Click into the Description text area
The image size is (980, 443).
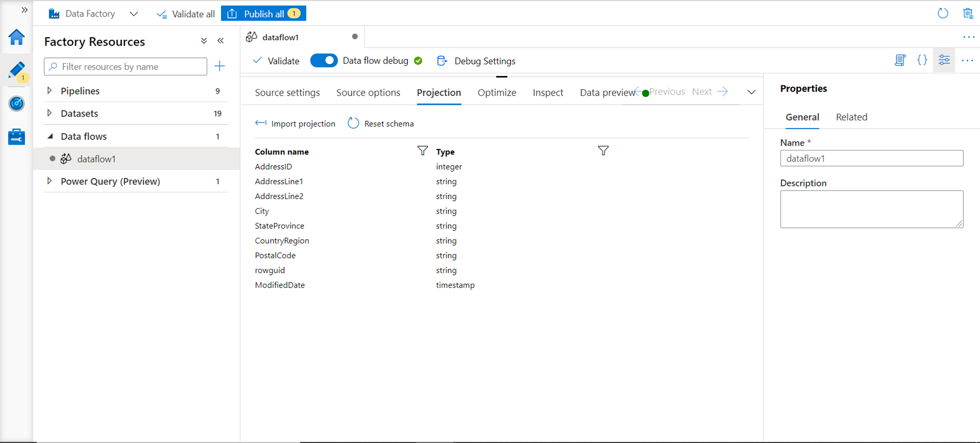tap(872, 209)
